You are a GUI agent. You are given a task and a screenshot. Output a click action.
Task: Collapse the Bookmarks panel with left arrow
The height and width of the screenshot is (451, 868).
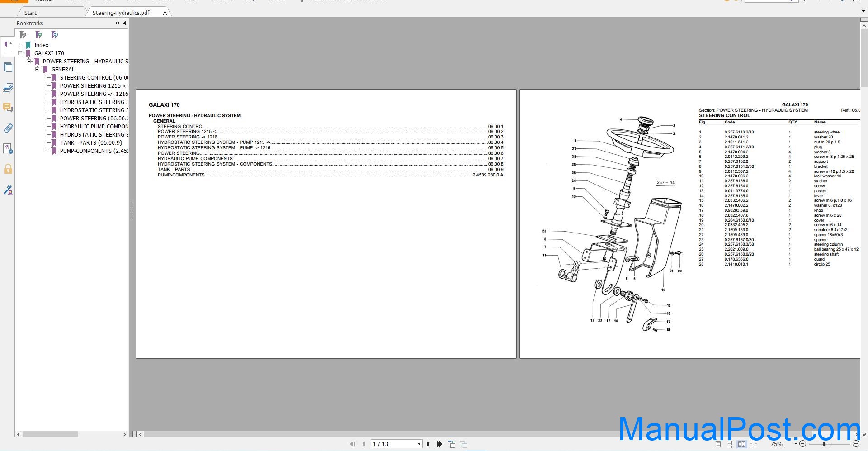point(125,23)
